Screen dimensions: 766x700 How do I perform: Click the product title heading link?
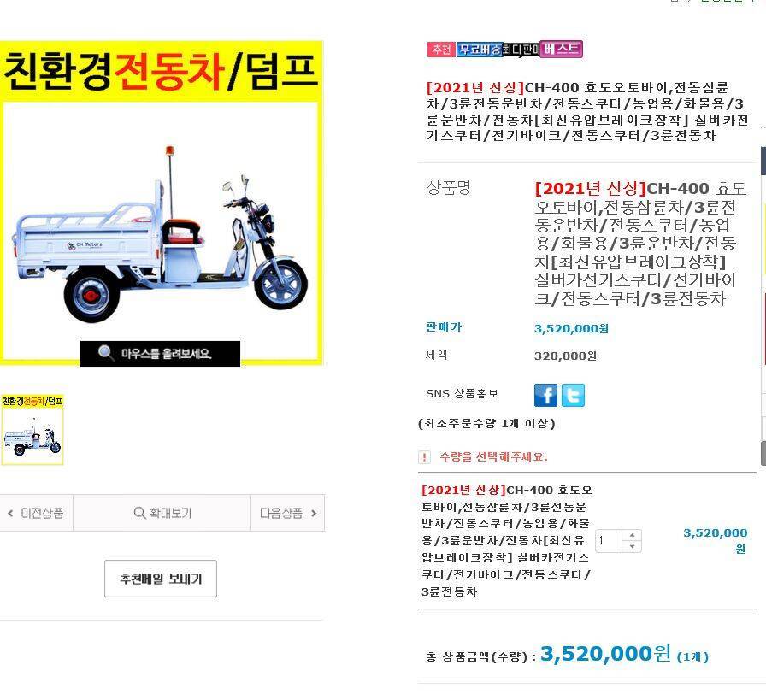tap(586, 111)
